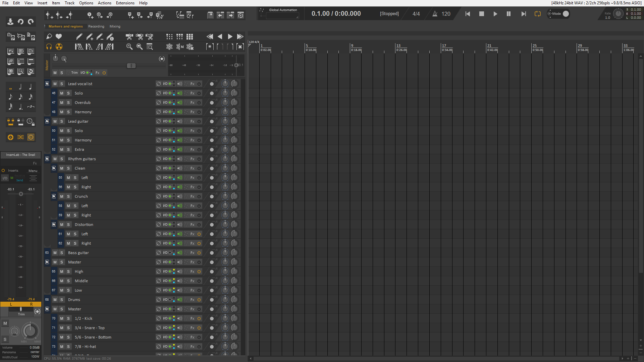
Task: Mute the Bass guitar track
Action: (55, 253)
